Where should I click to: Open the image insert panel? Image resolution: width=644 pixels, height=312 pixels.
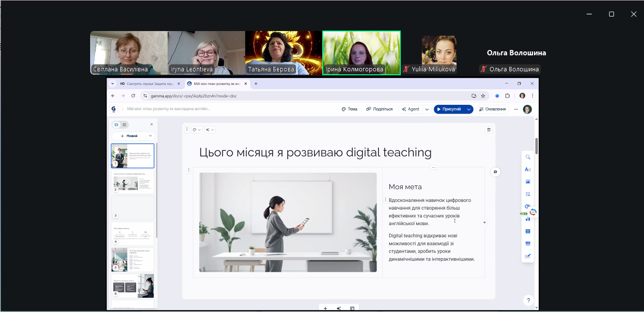click(528, 181)
